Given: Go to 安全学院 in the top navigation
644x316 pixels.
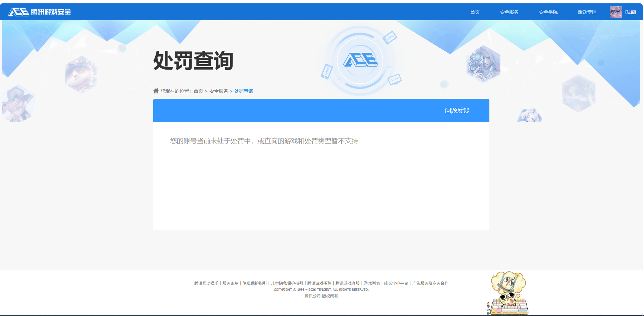Looking at the screenshot, I should [548, 12].
